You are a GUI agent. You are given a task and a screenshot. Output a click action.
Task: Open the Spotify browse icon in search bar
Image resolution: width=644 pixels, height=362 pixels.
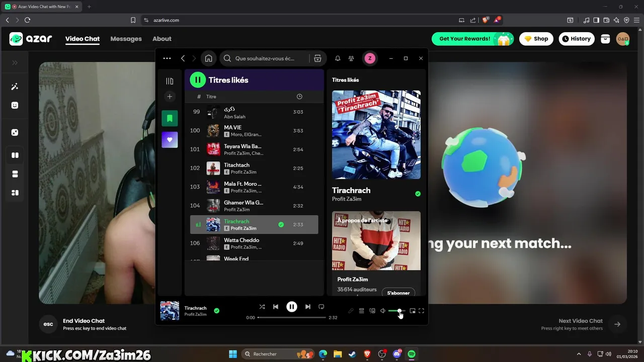(x=317, y=58)
